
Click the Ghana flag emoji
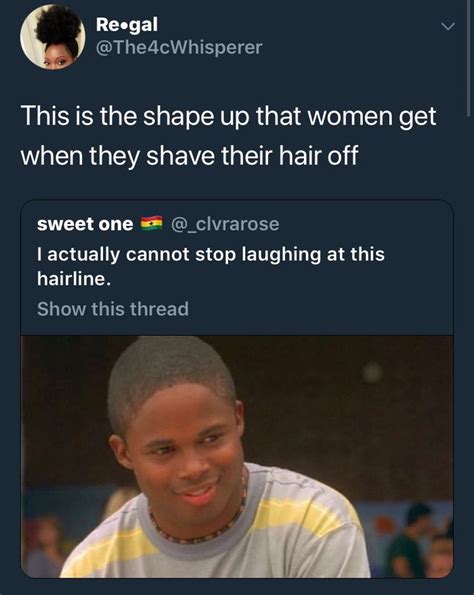[x=151, y=224]
